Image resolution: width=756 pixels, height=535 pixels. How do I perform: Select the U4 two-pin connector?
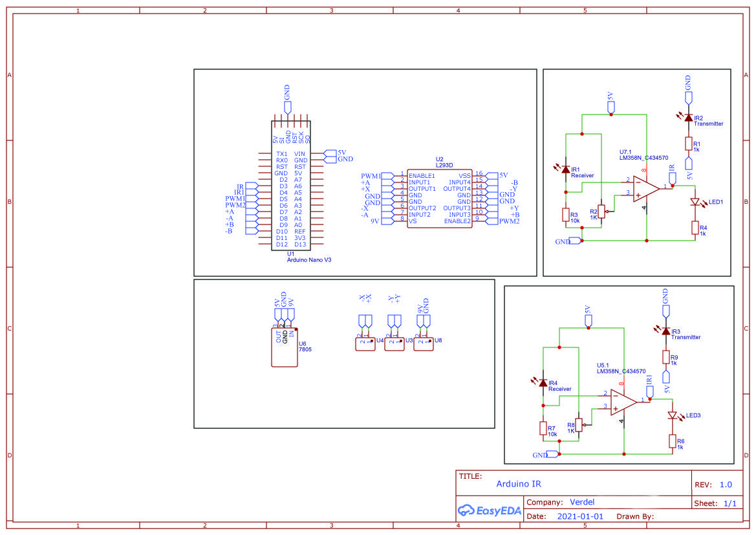click(365, 344)
